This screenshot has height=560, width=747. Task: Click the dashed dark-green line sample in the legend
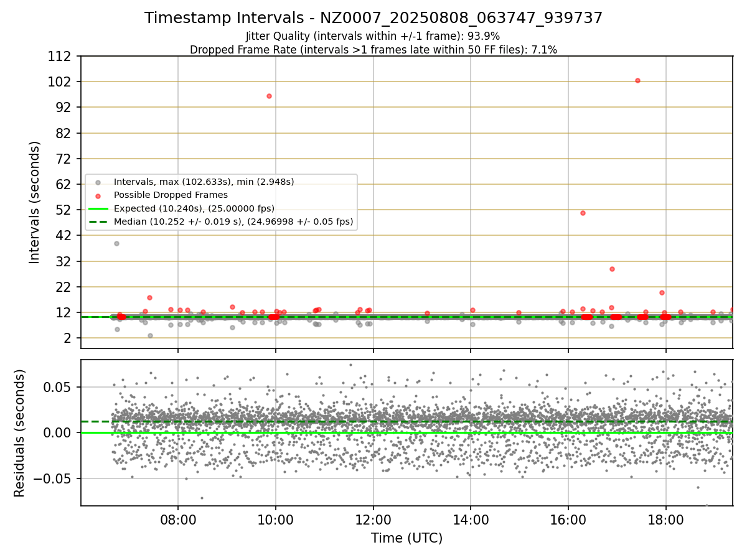tap(98, 222)
